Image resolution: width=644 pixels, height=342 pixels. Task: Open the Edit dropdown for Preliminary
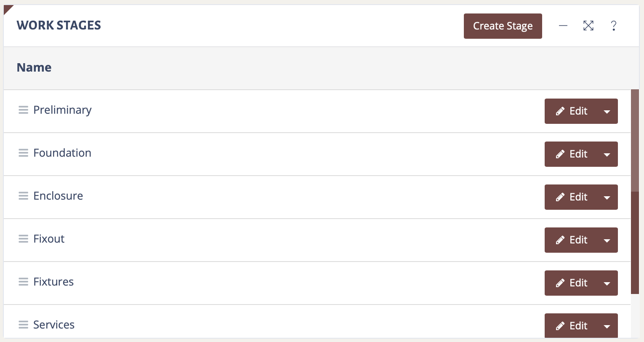(607, 111)
